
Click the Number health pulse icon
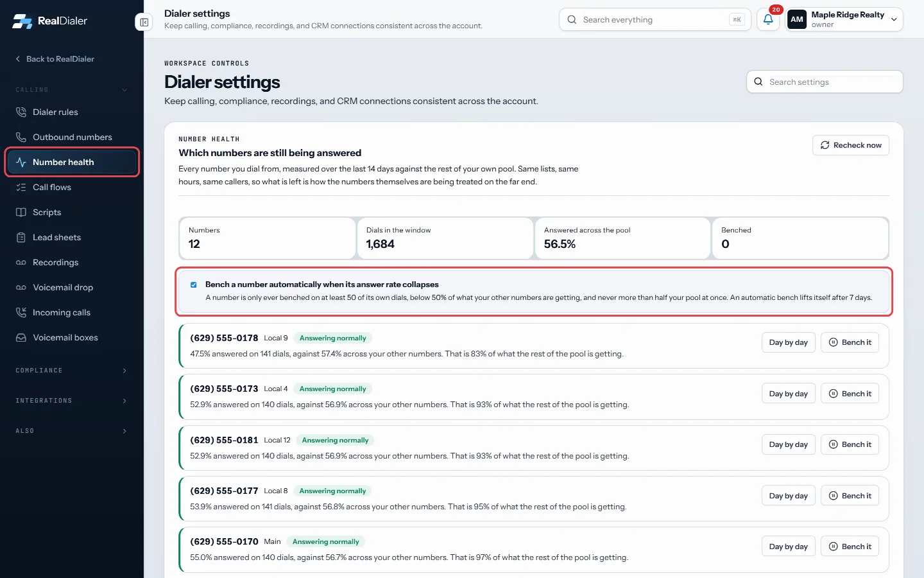tap(21, 162)
